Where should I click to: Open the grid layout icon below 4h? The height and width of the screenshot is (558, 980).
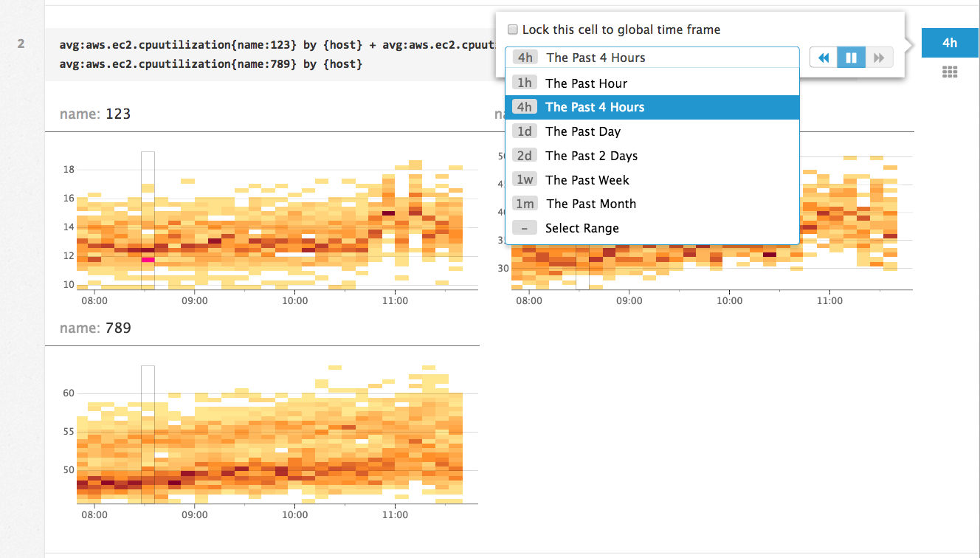950,72
